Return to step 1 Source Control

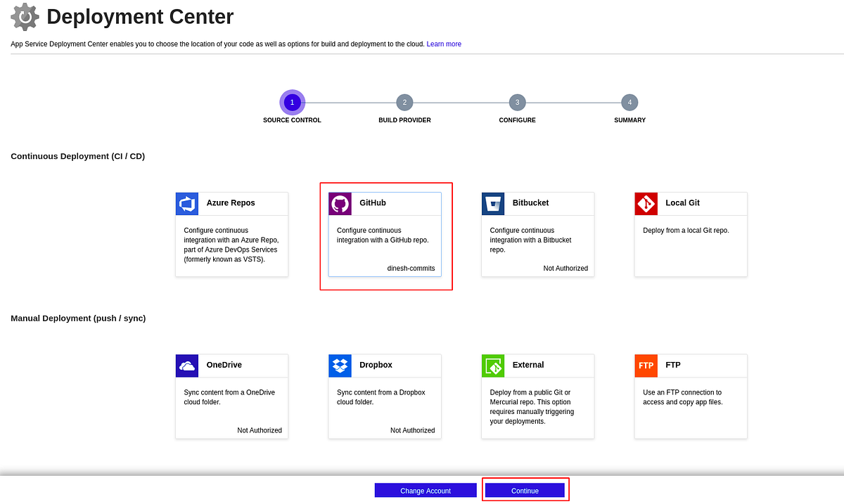[292, 102]
